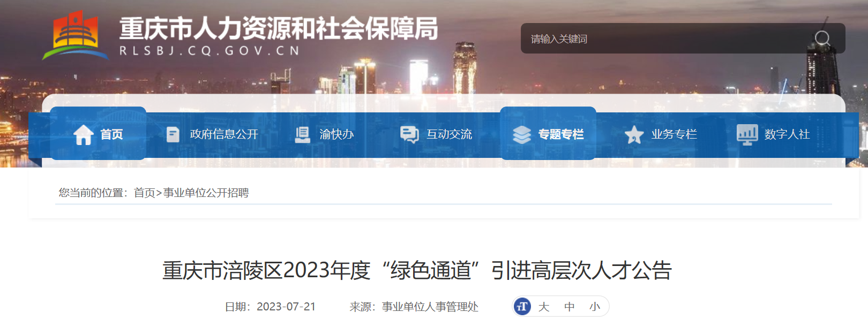The image size is (868, 327).
Task: Click the 互动交流 chat bubble icon
Action: (409, 134)
